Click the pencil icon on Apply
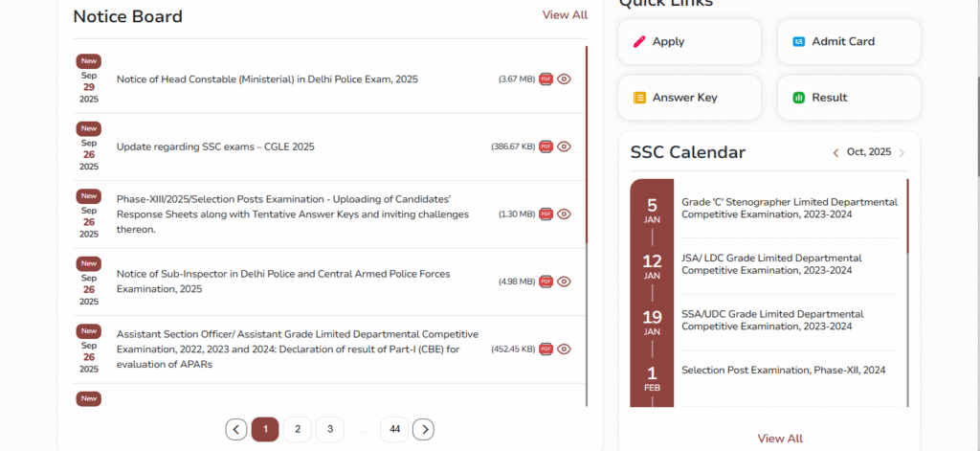Screen dimensions: 980x451 pyautogui.click(x=639, y=42)
